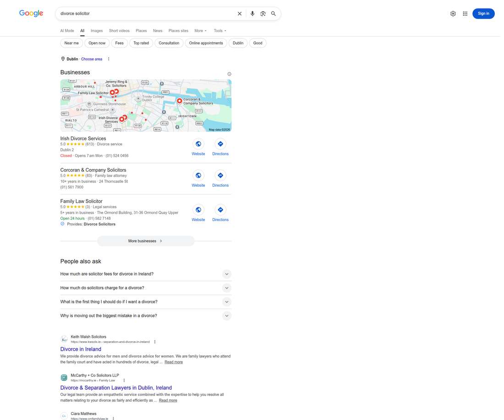The image size is (504, 420).
Task: Click the Sign in button
Action: click(x=483, y=13)
